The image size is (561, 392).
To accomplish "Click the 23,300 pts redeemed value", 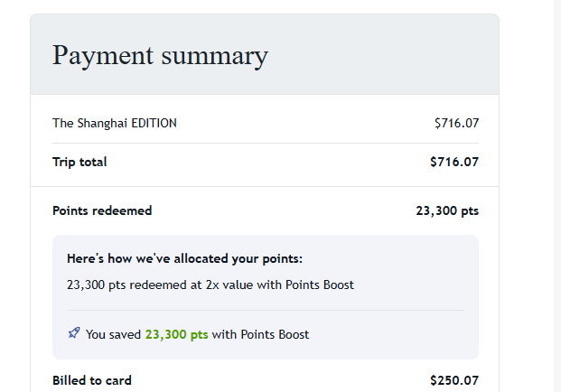I will (447, 210).
